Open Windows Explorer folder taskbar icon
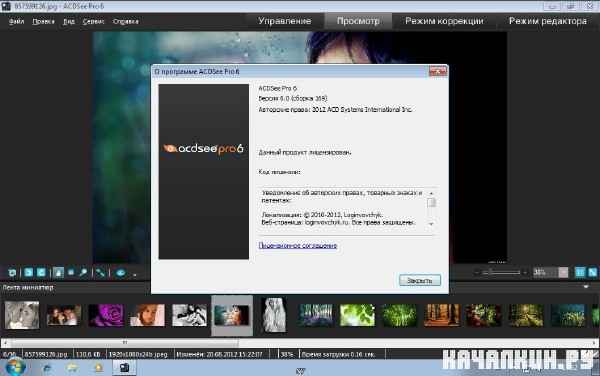This screenshot has height=376, width=600. click(x=72, y=368)
